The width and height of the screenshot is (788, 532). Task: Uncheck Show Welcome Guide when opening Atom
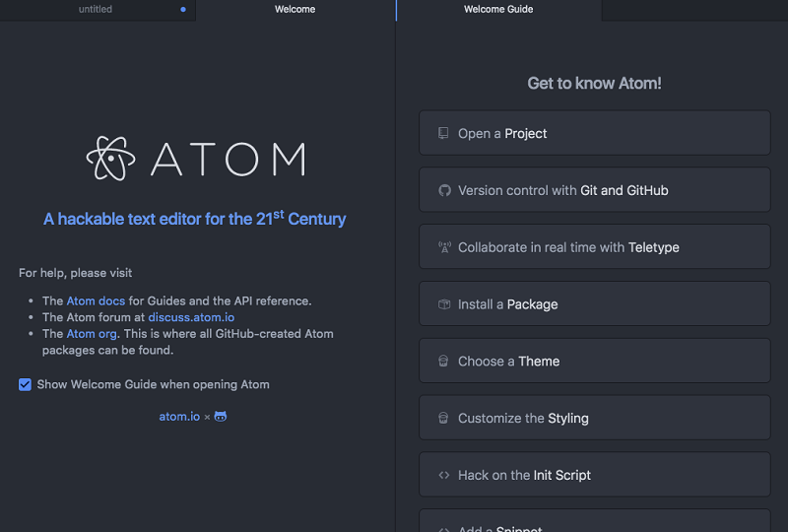[x=26, y=384]
